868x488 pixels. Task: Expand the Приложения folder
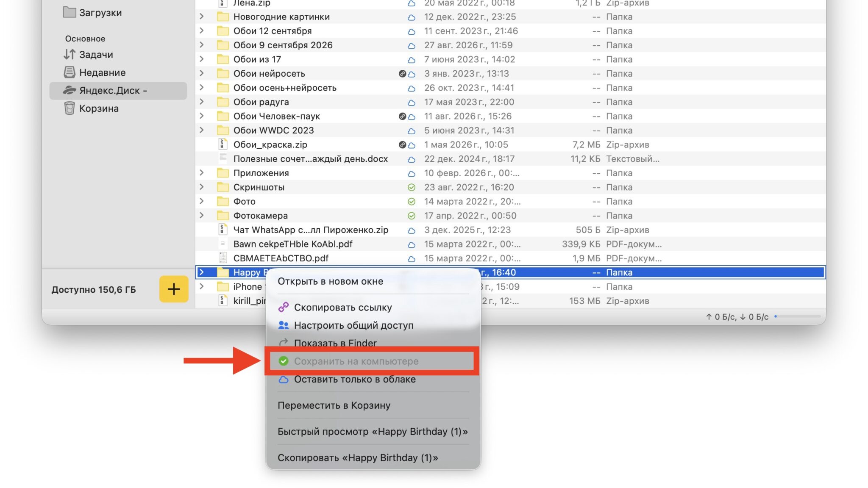click(x=202, y=173)
